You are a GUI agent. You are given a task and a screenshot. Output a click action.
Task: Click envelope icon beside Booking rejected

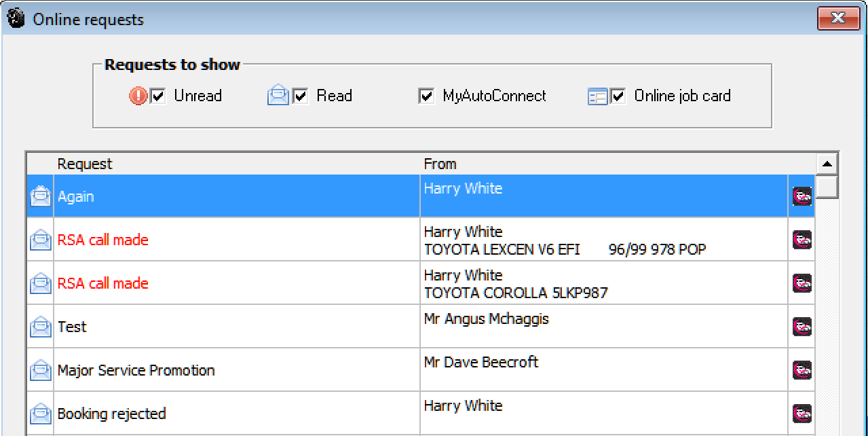(x=40, y=414)
